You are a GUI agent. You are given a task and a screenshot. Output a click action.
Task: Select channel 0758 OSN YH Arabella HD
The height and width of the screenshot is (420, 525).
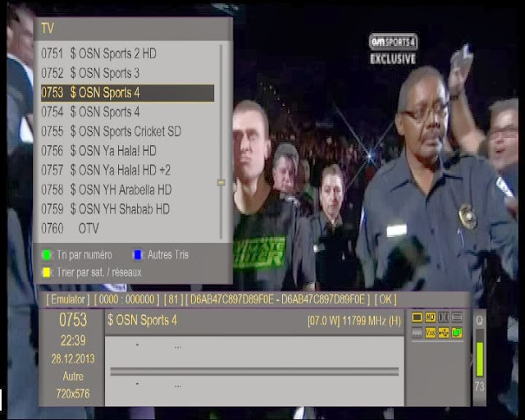pyautogui.click(x=127, y=189)
